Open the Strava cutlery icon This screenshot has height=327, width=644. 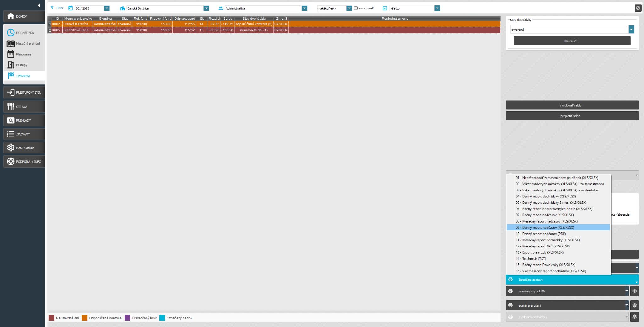pyautogui.click(x=11, y=107)
